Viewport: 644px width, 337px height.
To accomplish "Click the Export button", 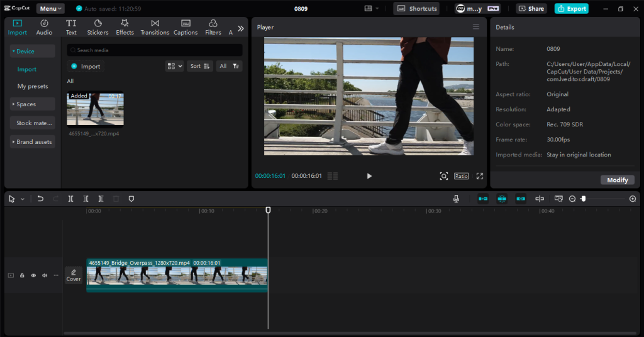I will coord(571,9).
